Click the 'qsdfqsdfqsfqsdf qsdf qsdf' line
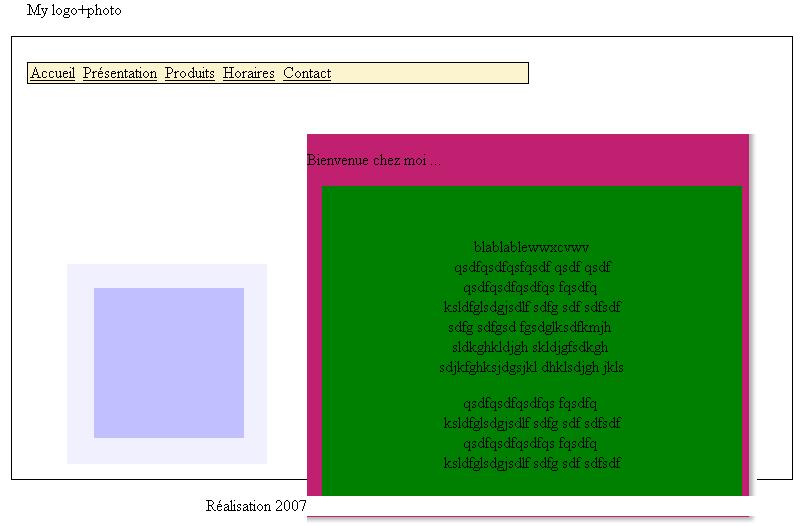 [x=532, y=267]
